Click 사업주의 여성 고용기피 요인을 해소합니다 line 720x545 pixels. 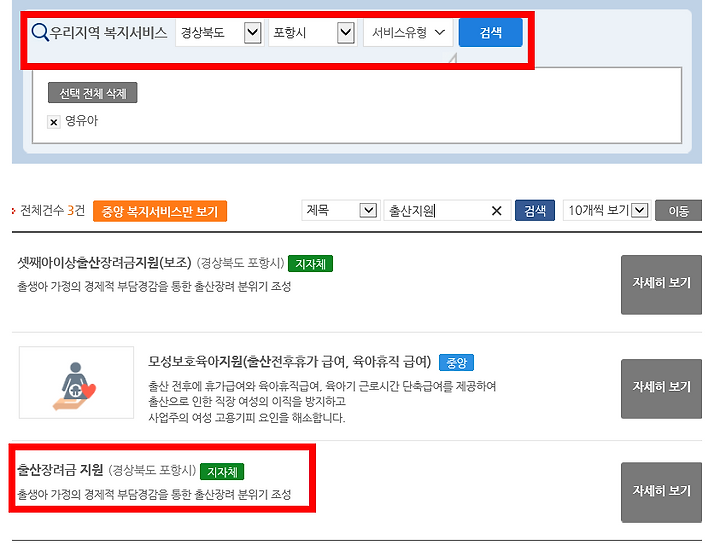(247, 418)
